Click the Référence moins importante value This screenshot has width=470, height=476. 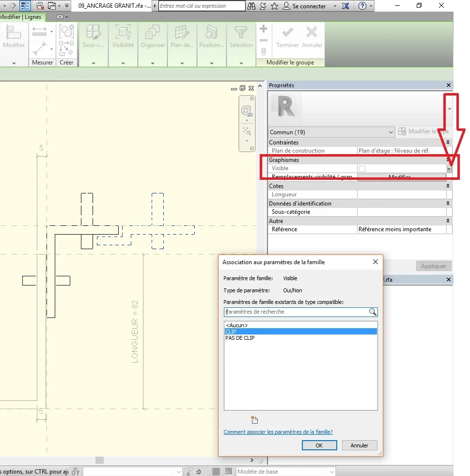click(402, 229)
